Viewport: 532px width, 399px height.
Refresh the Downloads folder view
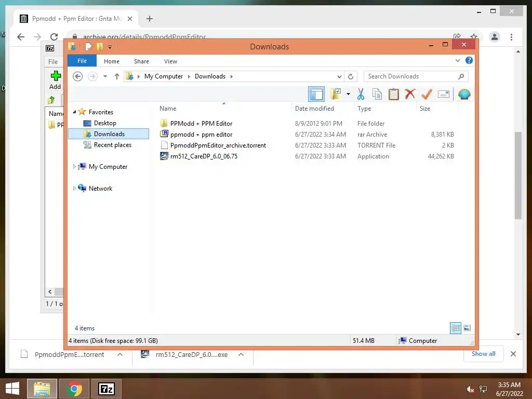pyautogui.click(x=351, y=77)
